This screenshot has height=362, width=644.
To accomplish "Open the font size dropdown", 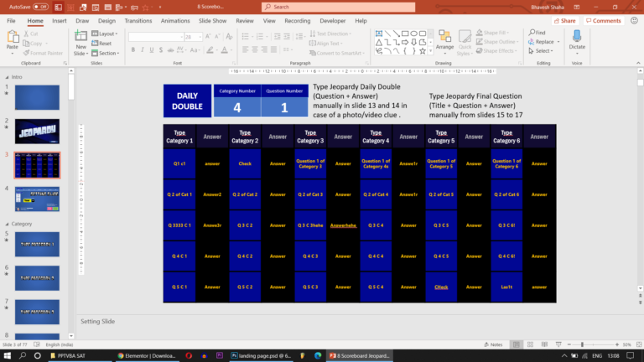I will pyautogui.click(x=200, y=37).
